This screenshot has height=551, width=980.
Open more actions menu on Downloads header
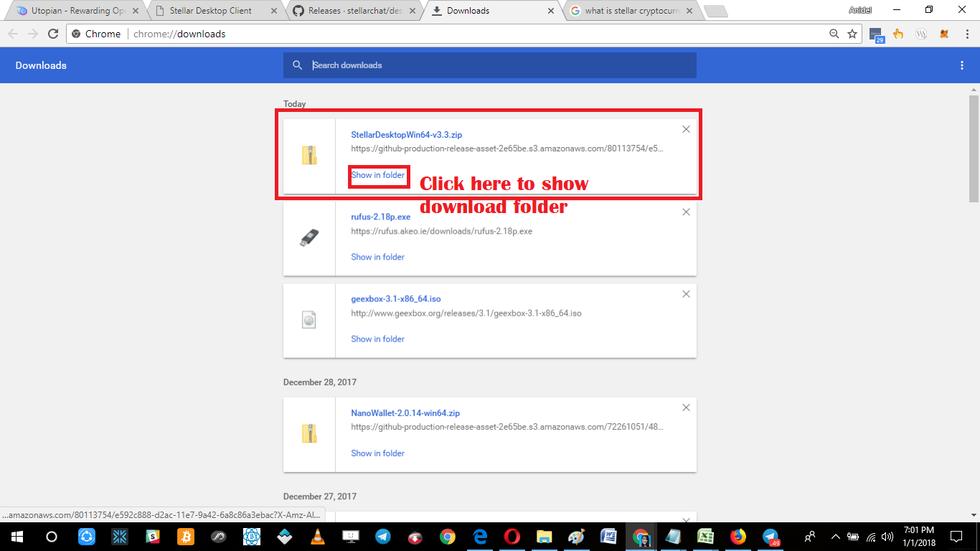point(962,65)
